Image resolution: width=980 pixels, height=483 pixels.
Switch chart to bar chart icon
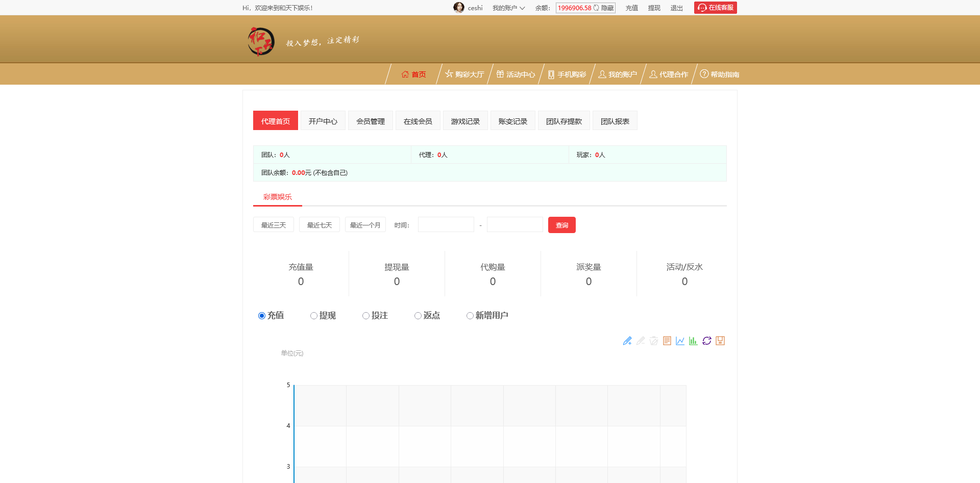pos(693,341)
